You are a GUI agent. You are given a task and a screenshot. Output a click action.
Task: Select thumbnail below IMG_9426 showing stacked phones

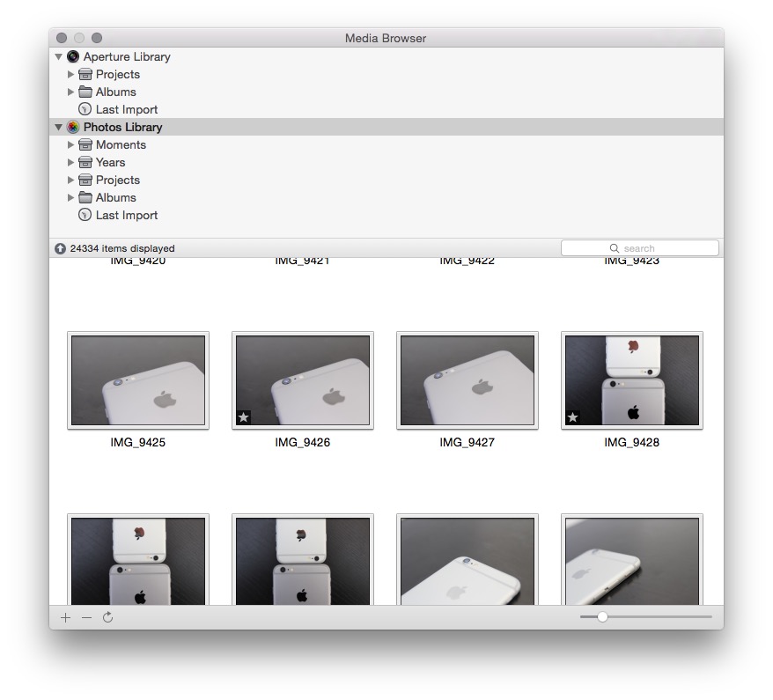pyautogui.click(x=303, y=560)
